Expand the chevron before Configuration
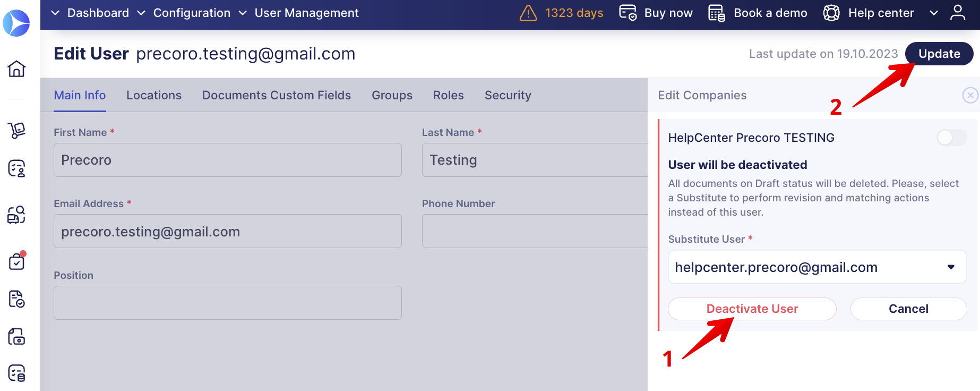 coord(141,13)
